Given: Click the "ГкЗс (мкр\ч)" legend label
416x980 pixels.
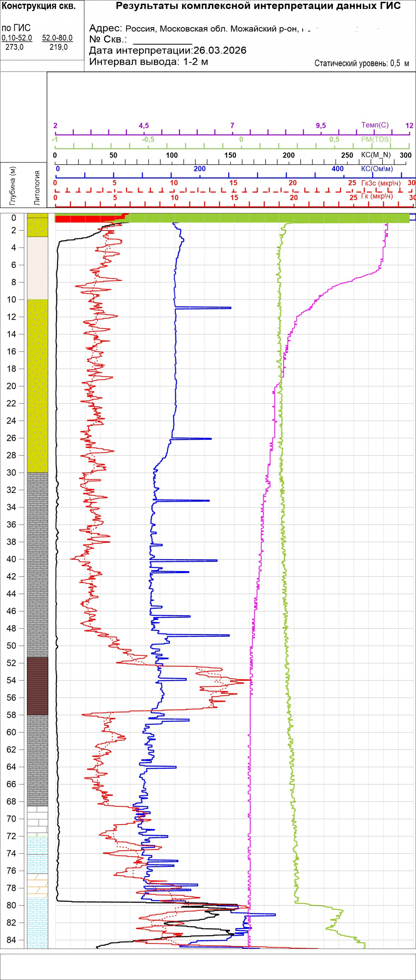Looking at the screenshot, I should [381, 183].
